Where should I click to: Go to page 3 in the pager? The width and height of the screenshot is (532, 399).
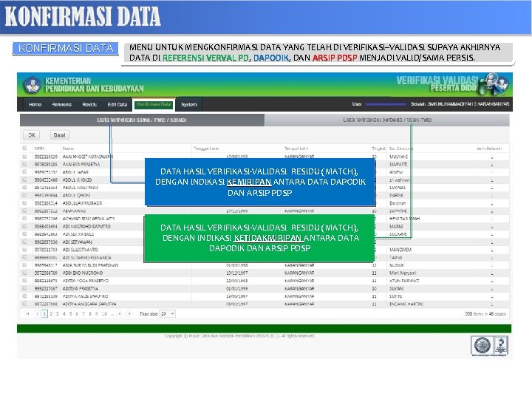(x=58, y=314)
